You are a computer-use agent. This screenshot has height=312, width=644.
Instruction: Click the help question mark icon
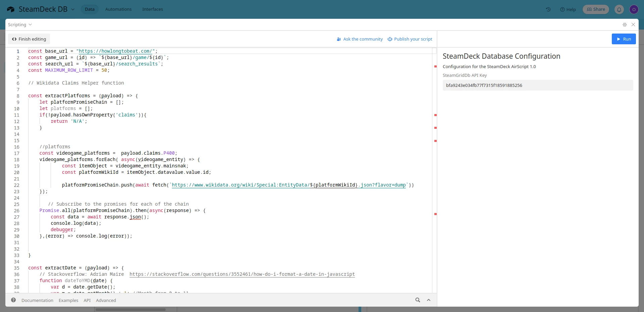[x=13, y=300]
